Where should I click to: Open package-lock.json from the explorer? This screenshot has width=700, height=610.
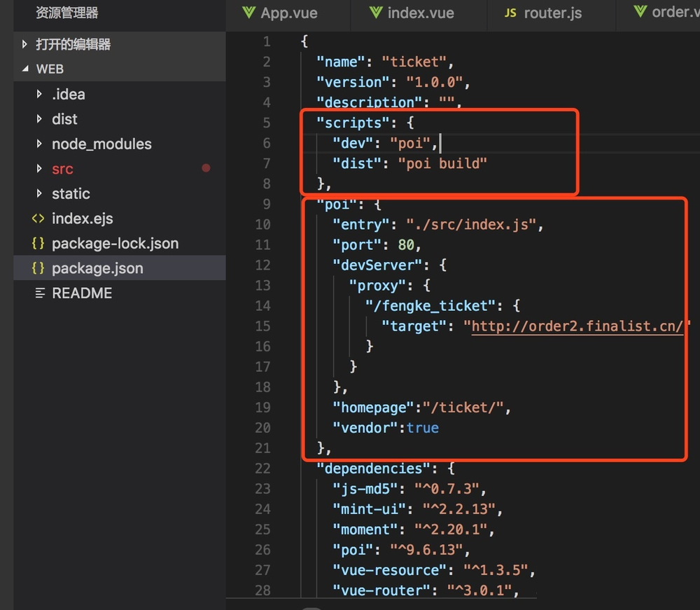[115, 244]
